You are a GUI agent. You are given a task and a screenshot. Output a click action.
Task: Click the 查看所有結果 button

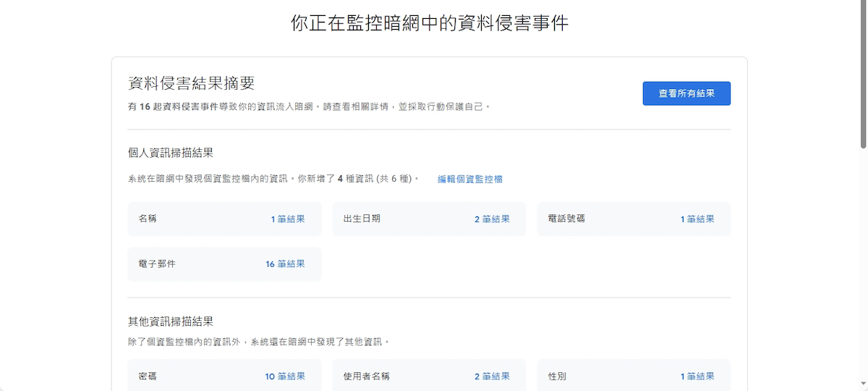pos(686,93)
